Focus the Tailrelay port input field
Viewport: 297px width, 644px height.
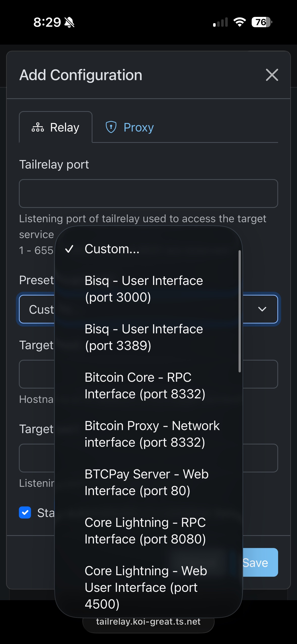[148, 194]
